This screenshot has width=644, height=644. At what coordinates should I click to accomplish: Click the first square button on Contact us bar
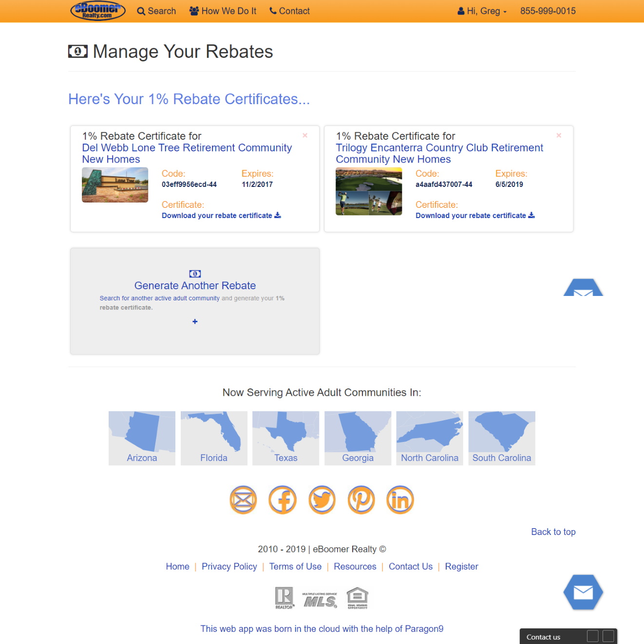pyautogui.click(x=593, y=636)
